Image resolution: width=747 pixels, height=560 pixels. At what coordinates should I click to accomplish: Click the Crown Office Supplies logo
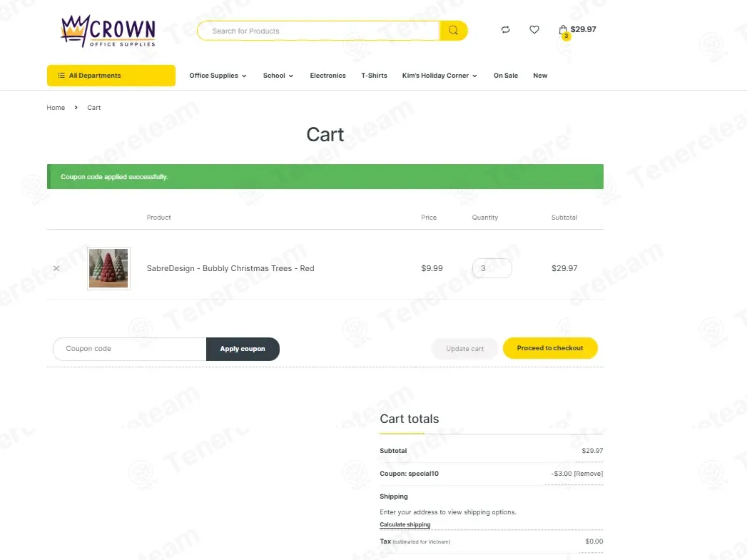tap(108, 31)
